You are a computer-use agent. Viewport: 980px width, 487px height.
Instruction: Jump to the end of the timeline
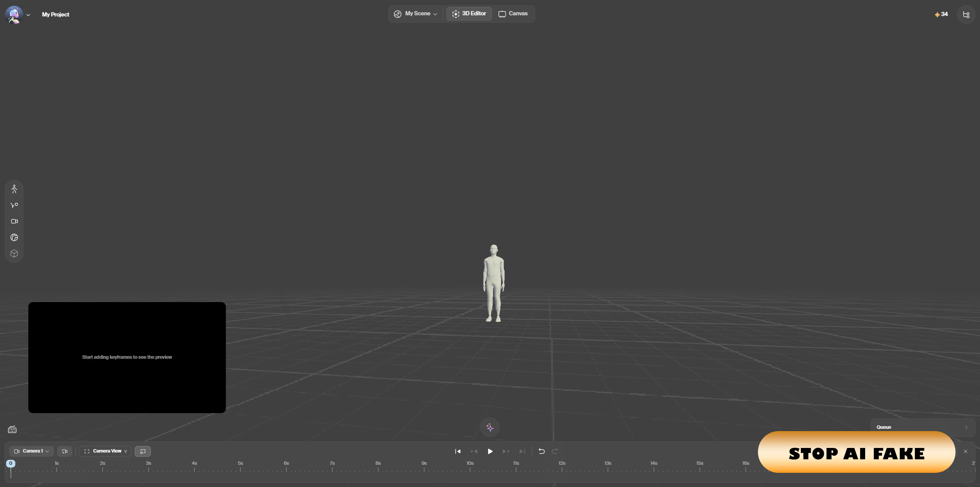(522, 451)
